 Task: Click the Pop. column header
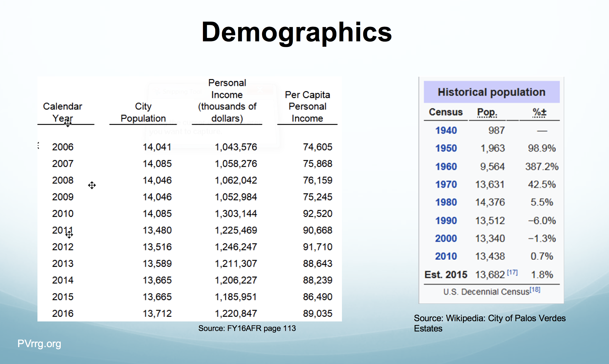tap(487, 112)
